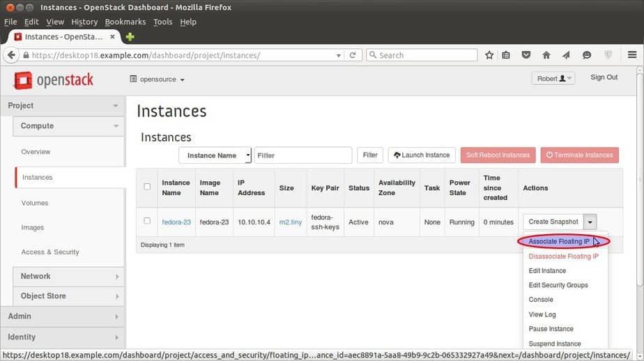Open the Instance Name filter dropdown
644x361 pixels.
point(215,155)
